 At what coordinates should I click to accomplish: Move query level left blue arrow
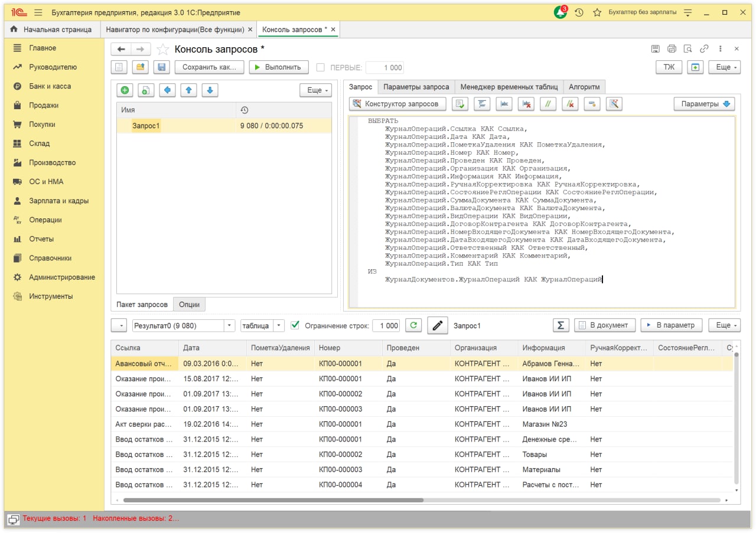point(167,90)
